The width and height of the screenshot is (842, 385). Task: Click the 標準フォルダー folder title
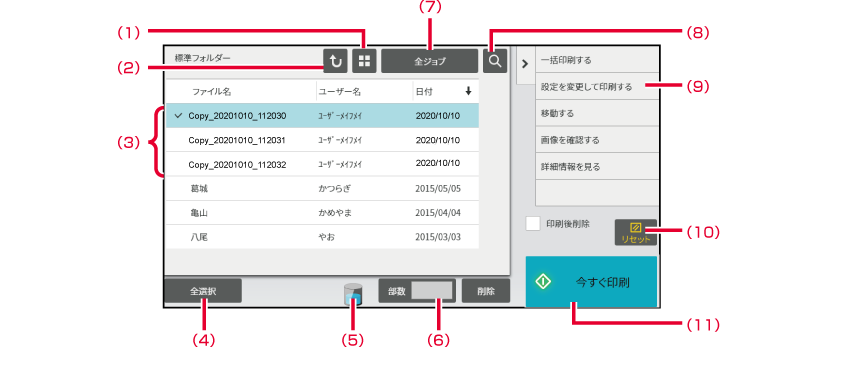(202, 58)
